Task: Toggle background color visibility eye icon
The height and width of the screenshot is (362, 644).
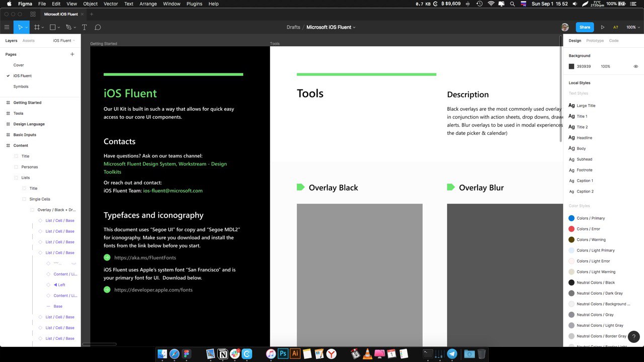Action: click(x=636, y=66)
